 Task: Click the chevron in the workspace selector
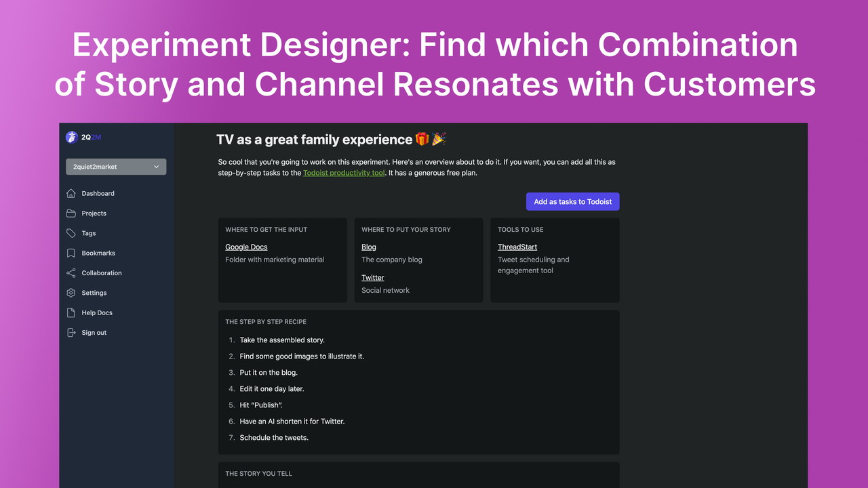[x=157, y=167]
